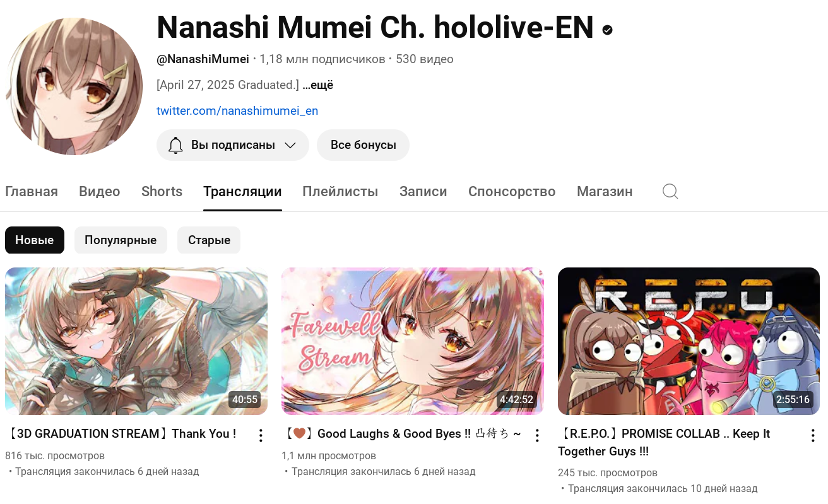Open three-dot menu for Good Laughs & Good Byes
This screenshot has width=828, height=504.
[537, 435]
